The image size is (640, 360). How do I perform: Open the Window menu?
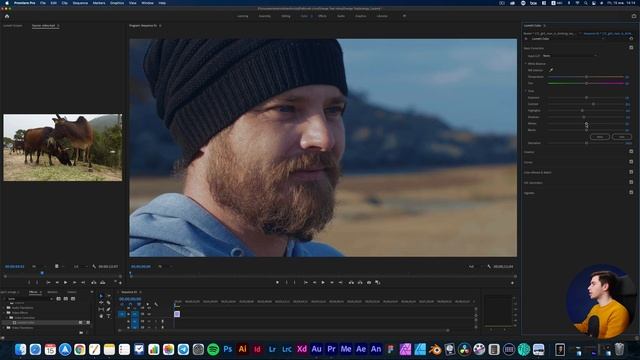click(x=147, y=3)
